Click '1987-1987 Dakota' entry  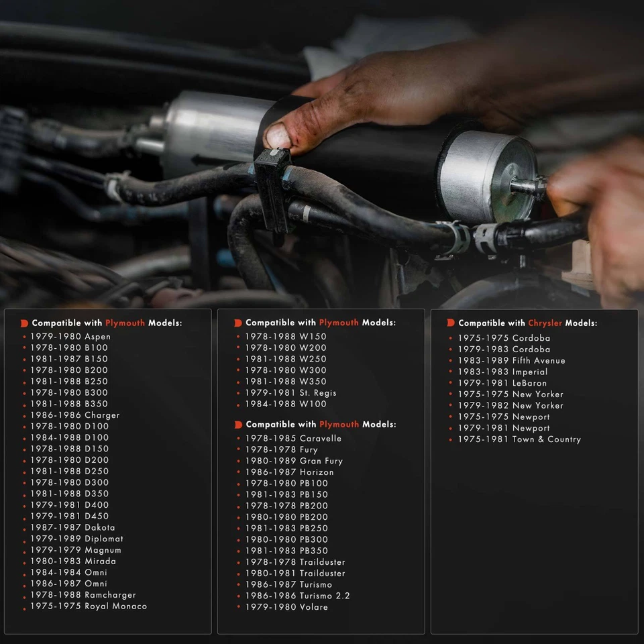72,527
